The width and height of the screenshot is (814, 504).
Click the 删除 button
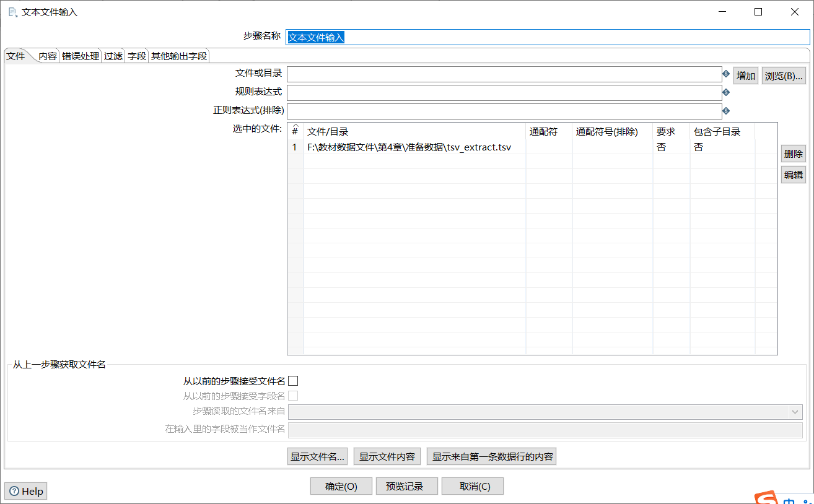tap(794, 154)
